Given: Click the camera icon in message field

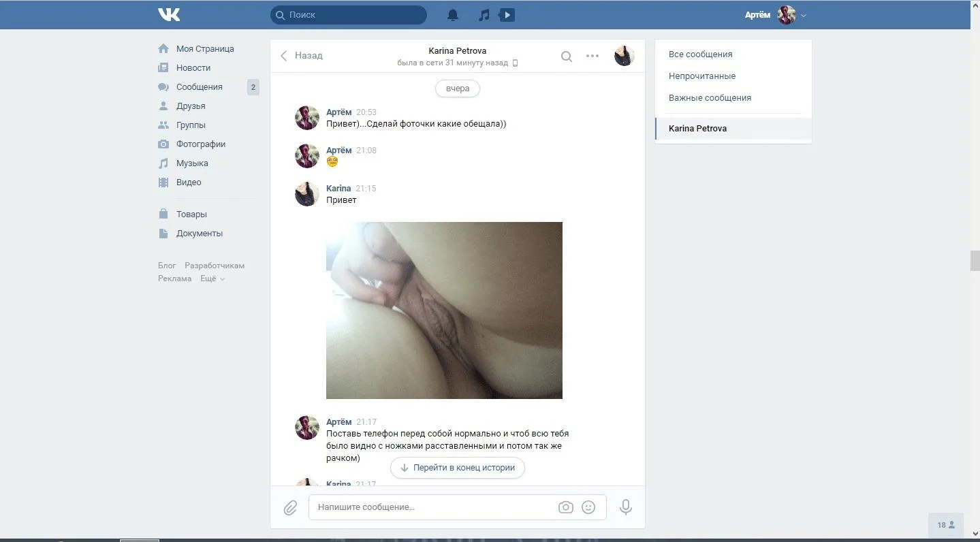Looking at the screenshot, I should tap(565, 507).
